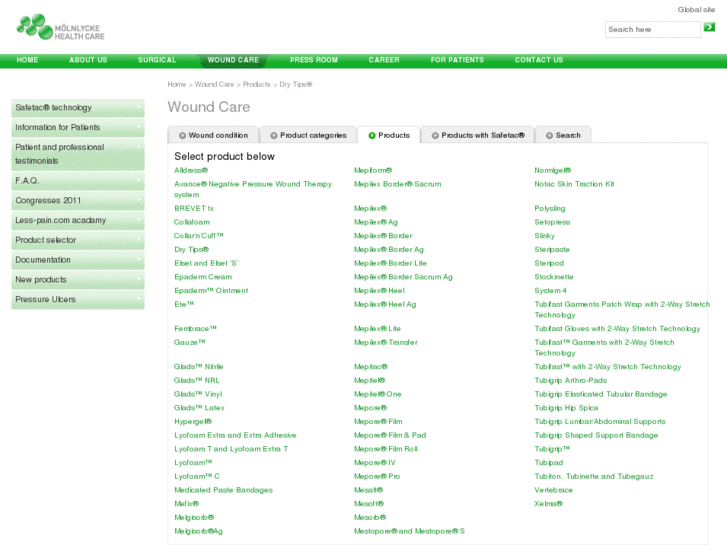Click the Wound Care breadcrumb link
Image resolution: width=727 pixels, height=545 pixels.
tap(214, 84)
